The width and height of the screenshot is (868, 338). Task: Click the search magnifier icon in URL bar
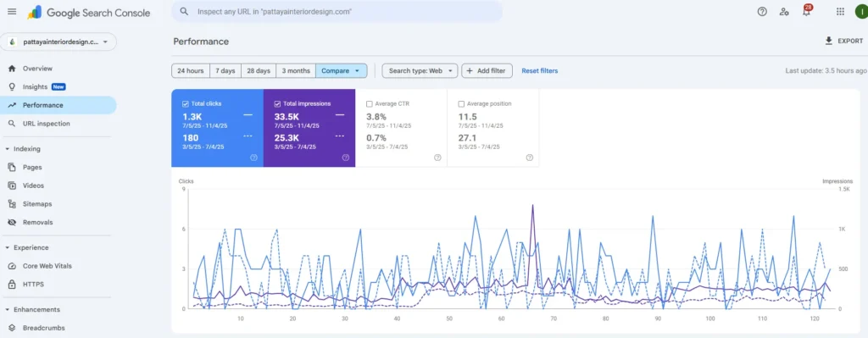[184, 11]
